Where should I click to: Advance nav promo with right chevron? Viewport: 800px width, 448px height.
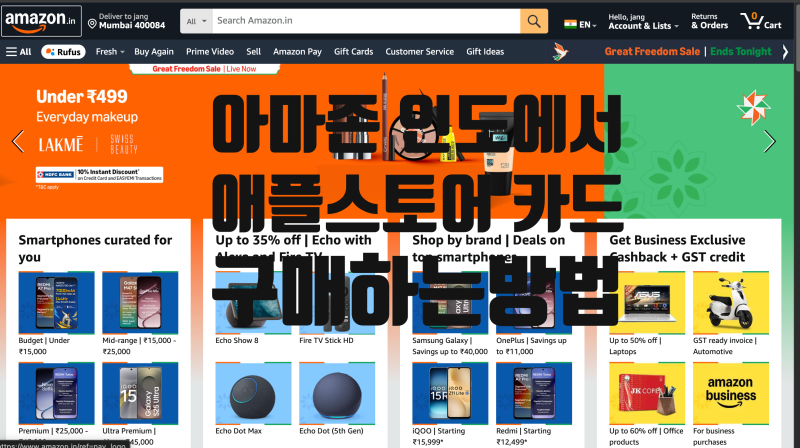point(785,52)
